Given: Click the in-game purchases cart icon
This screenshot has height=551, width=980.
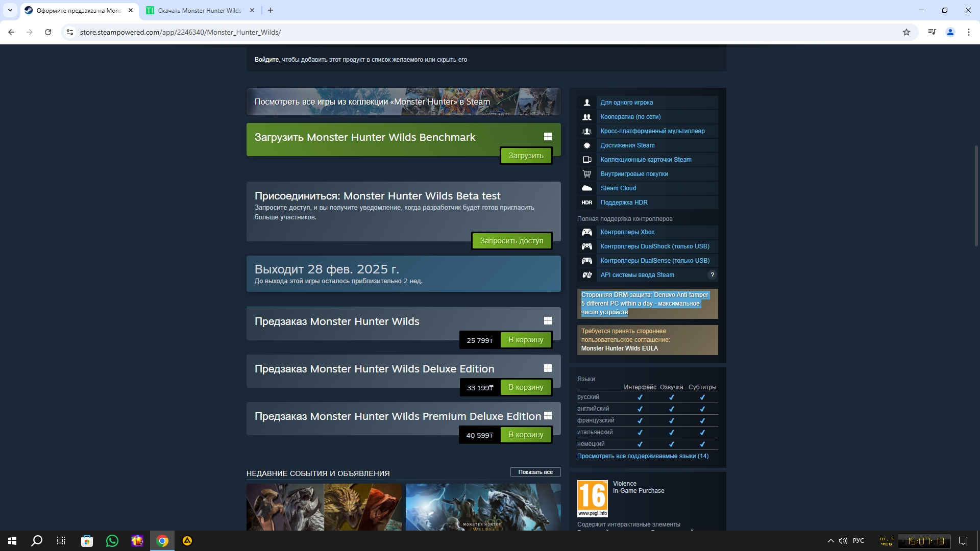Looking at the screenshot, I should (x=587, y=174).
